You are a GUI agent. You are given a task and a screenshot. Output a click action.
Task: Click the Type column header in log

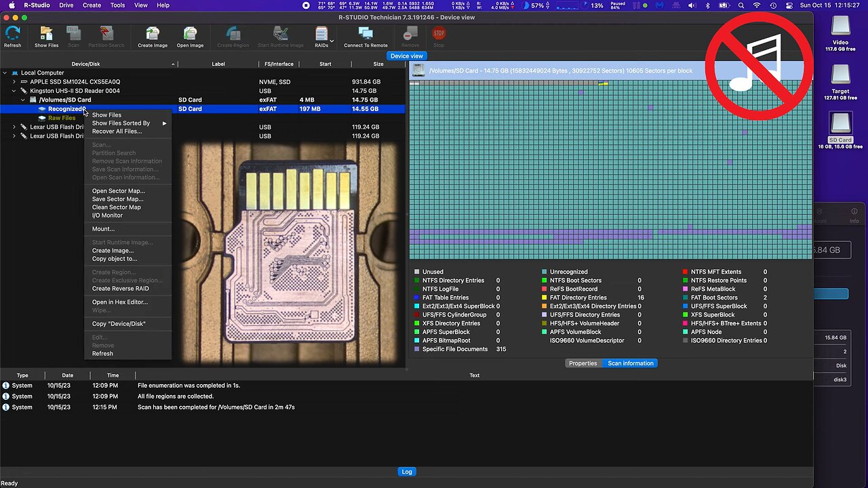click(22, 375)
